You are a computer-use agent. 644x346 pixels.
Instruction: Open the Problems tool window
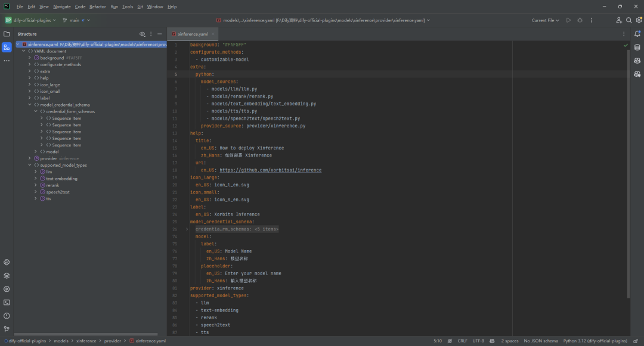pos(7,316)
